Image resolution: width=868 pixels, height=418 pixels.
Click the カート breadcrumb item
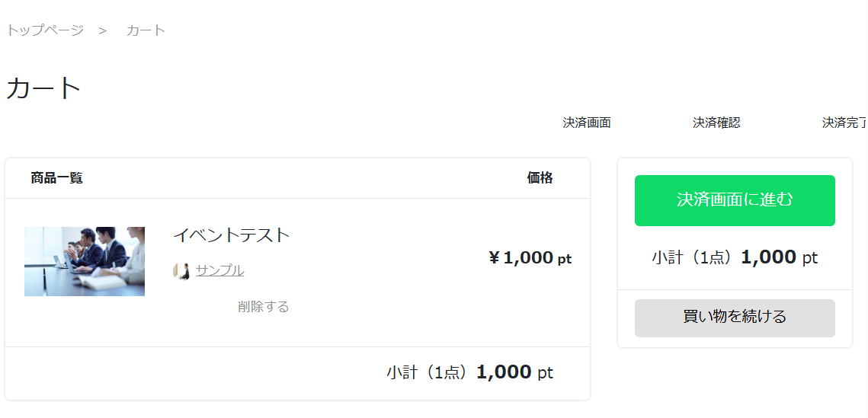(146, 30)
